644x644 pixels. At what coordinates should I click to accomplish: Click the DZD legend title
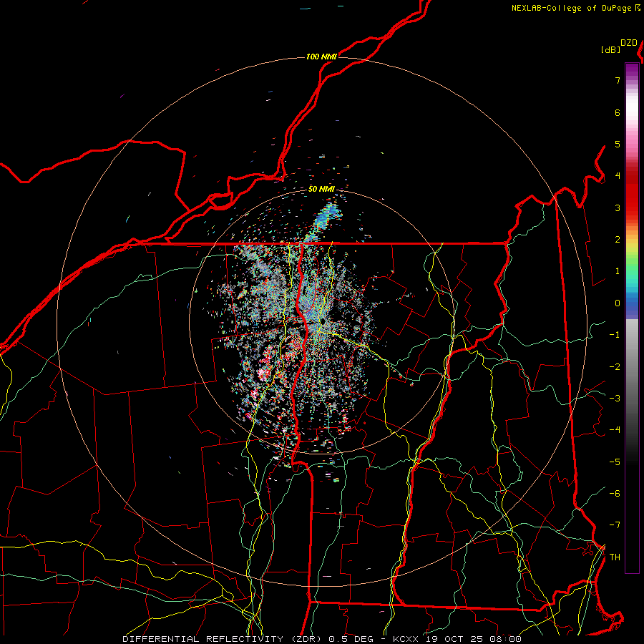tap(629, 43)
